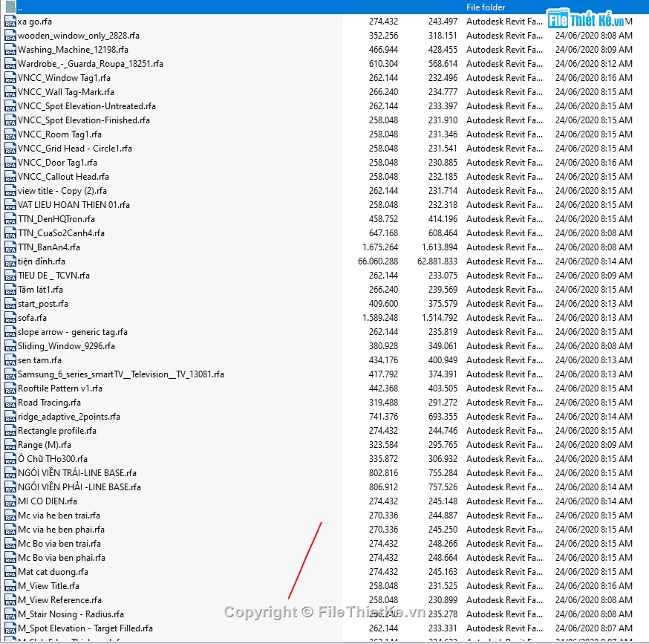The width and height of the screenshot is (649, 644).
Task: Click the Mat cat duong.rfa icon
Action: coord(10,572)
